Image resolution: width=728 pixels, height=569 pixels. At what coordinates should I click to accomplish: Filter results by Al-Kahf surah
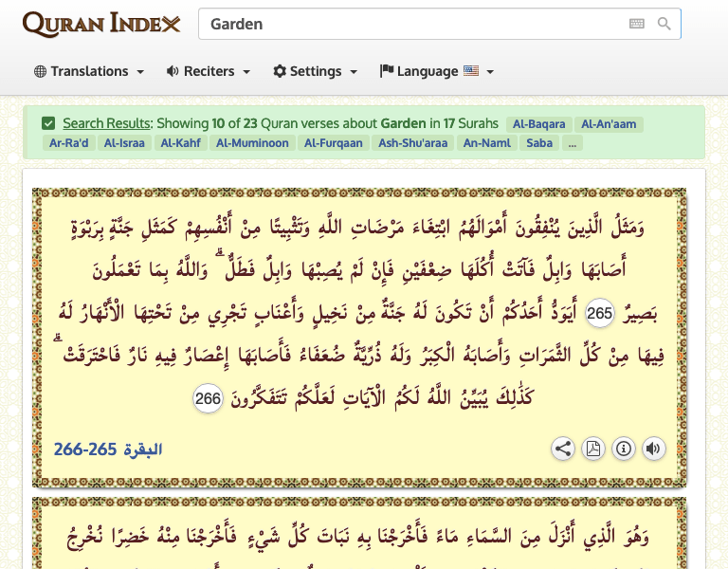point(181,143)
